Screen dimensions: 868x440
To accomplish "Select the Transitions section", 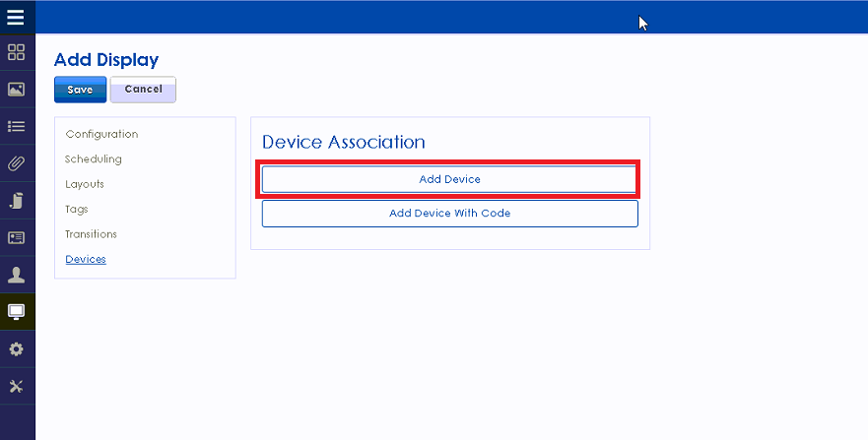I will click(91, 234).
